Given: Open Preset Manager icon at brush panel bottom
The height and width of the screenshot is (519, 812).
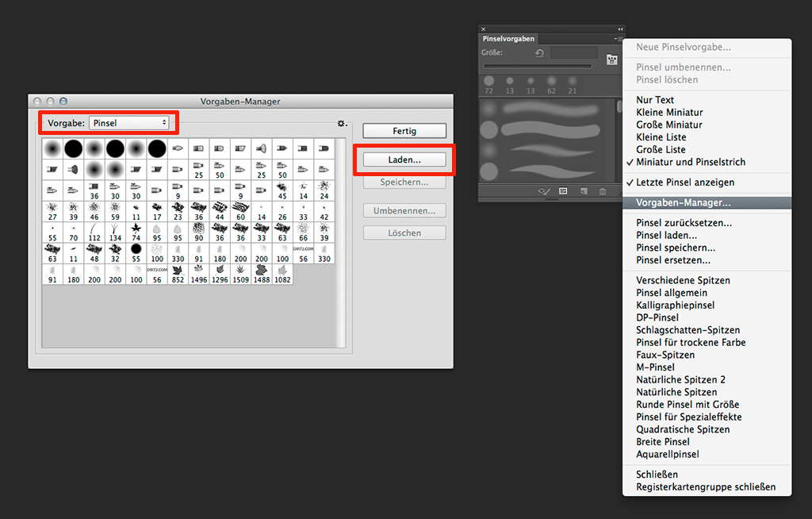Looking at the screenshot, I should click(x=563, y=191).
